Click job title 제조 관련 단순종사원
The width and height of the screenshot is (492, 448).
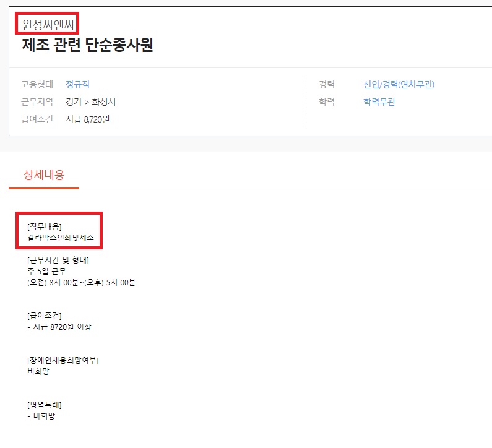87,45
